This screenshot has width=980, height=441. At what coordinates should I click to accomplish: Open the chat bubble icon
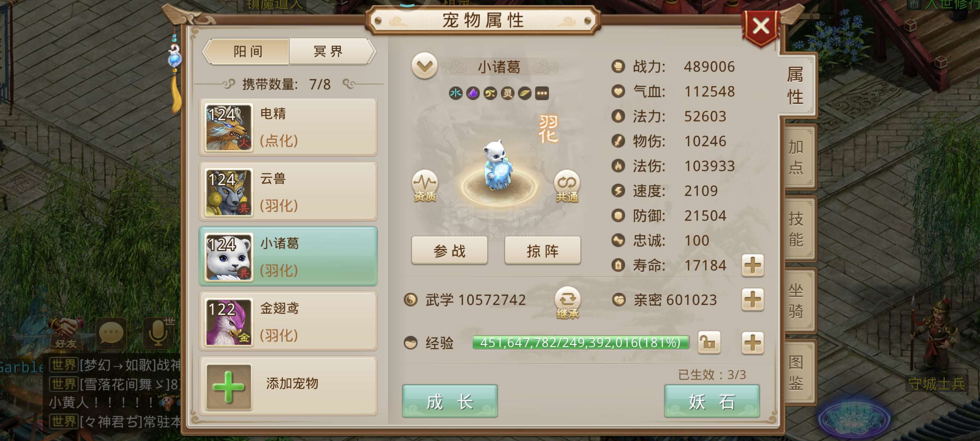tap(111, 333)
